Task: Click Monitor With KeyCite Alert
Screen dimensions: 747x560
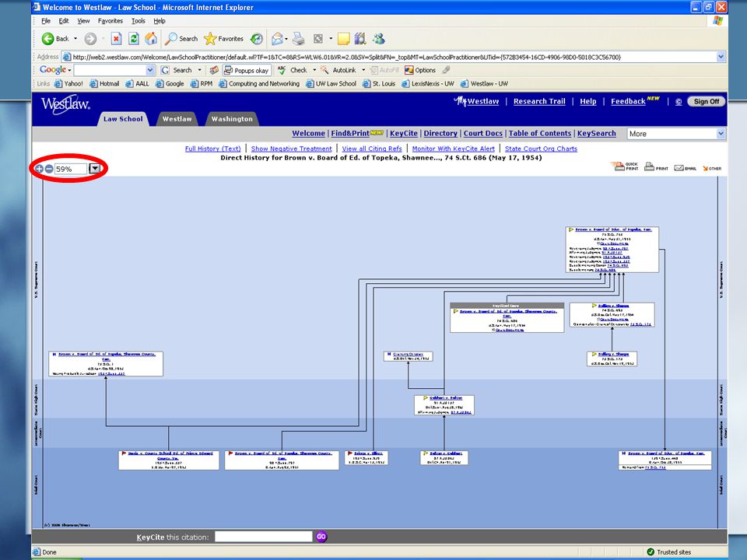Action: [454, 149]
